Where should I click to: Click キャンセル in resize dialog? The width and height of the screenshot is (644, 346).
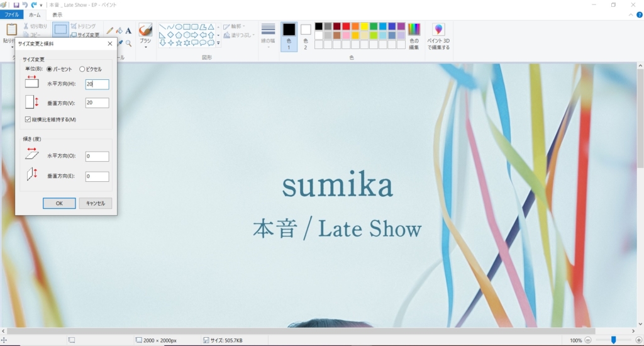96,203
